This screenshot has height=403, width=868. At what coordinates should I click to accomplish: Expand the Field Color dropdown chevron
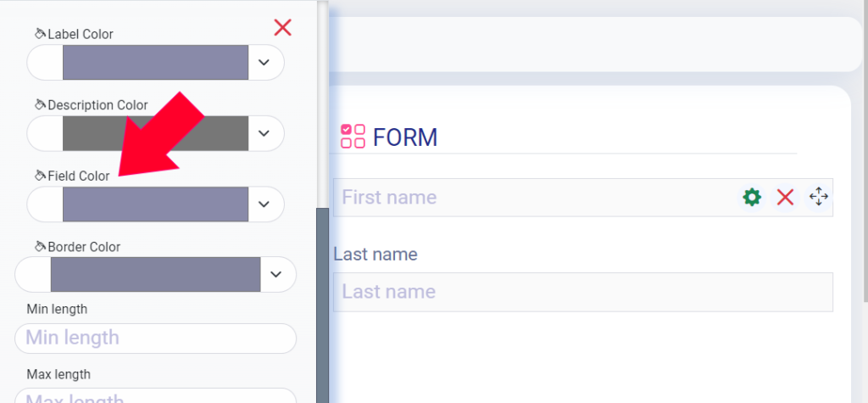click(x=264, y=204)
